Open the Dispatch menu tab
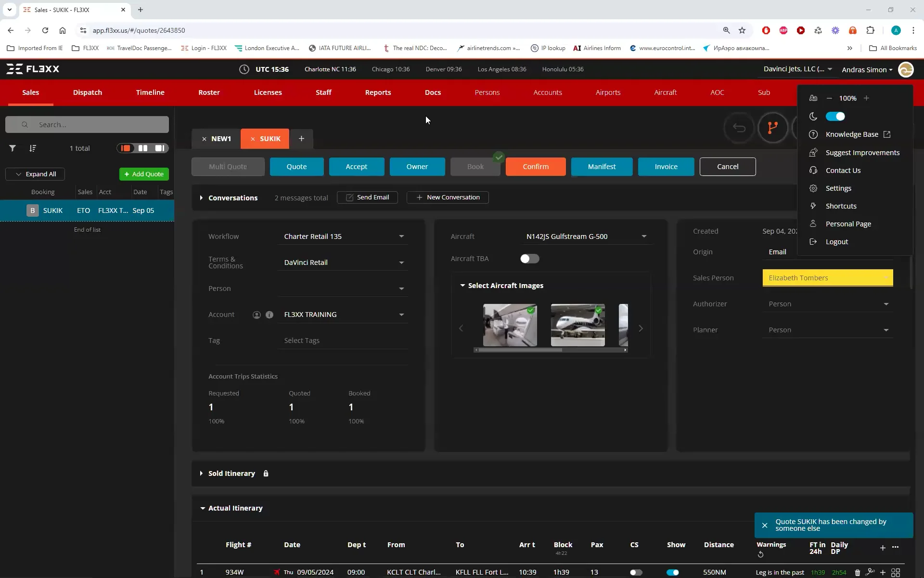Image resolution: width=924 pixels, height=578 pixels. (87, 92)
